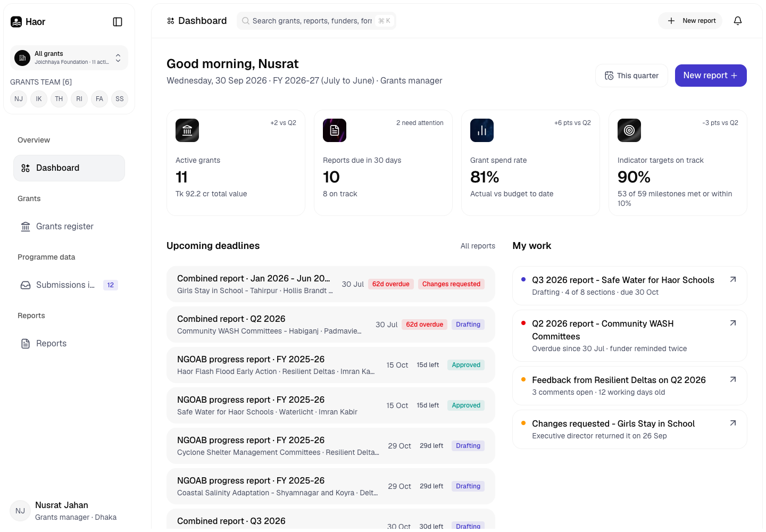Click the purple New report button
766x532 pixels.
tap(711, 76)
